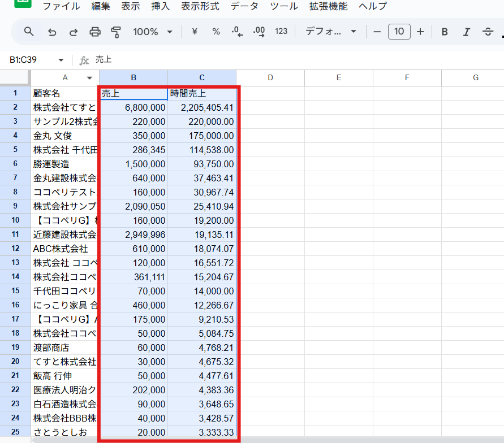Click the print icon
Image resolution: width=504 pixels, height=443 pixels.
click(95, 32)
